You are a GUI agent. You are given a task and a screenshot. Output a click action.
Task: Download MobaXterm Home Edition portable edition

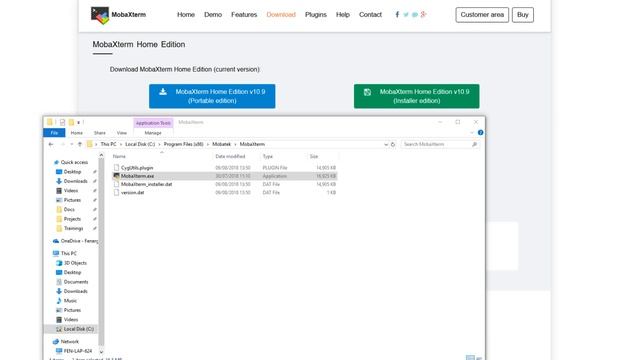(x=212, y=96)
